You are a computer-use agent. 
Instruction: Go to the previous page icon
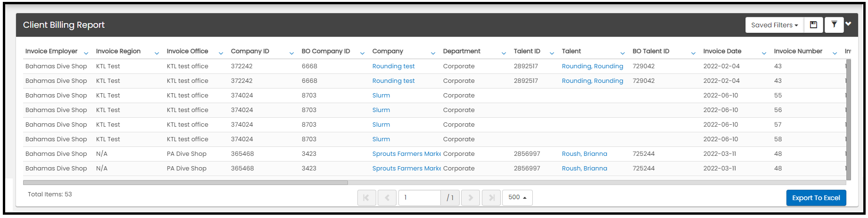click(387, 198)
